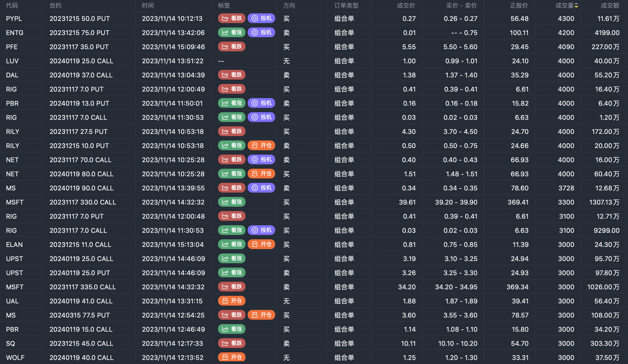Viewport: 628px width, 364px height.
Task: Click timestamp 2023/11/14 12:17:33
Action: [x=172, y=343]
